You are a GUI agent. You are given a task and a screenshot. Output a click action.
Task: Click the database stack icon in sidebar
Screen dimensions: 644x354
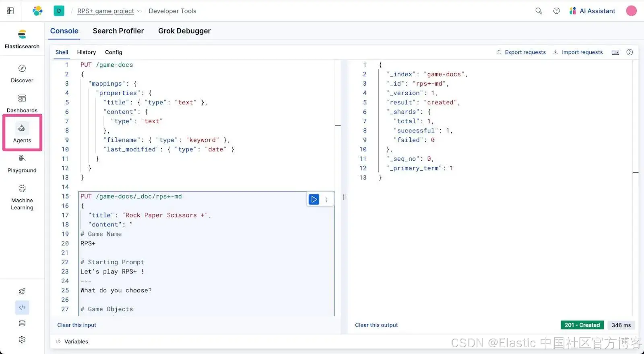coord(22,323)
